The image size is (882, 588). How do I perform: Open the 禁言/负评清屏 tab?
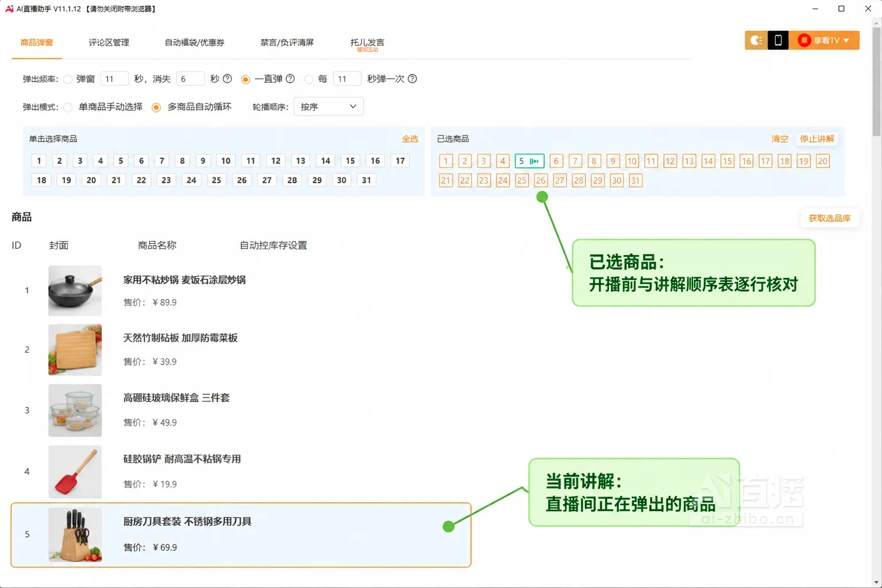tap(287, 42)
